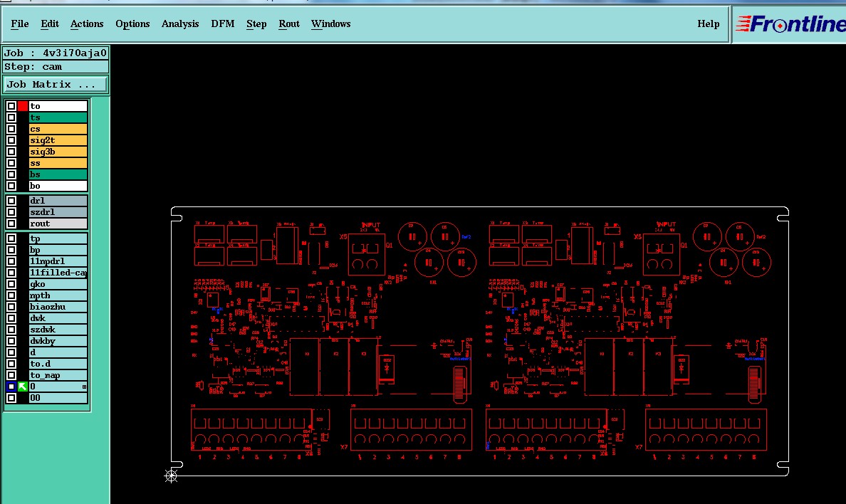Open the Rout menu

coord(289,23)
